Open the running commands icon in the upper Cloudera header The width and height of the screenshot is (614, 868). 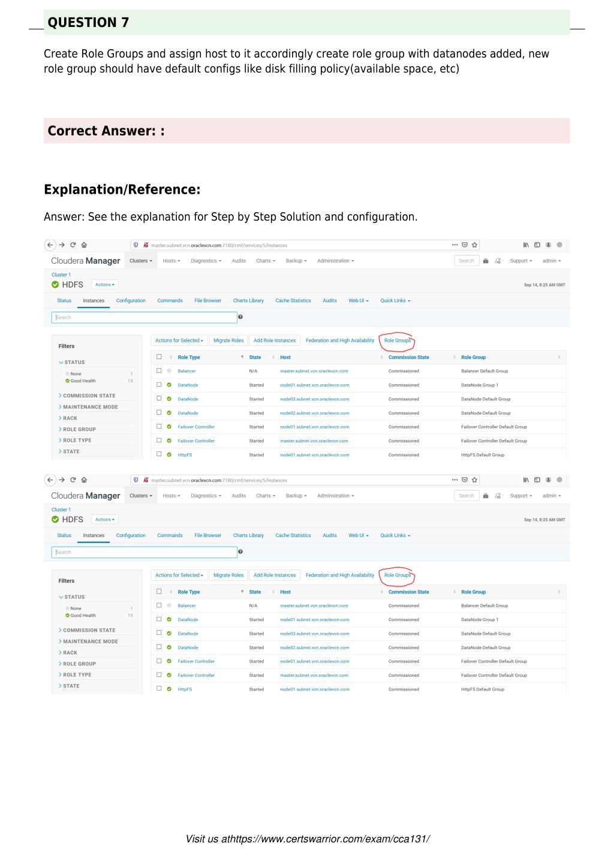pos(498,261)
